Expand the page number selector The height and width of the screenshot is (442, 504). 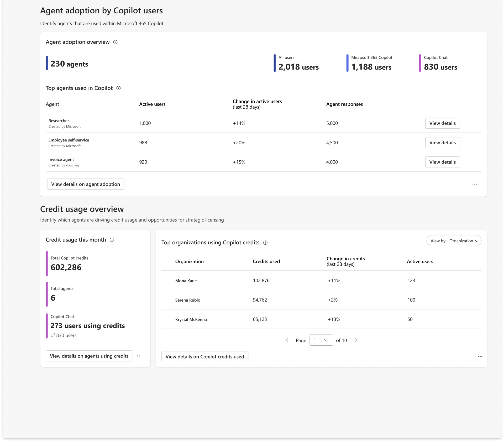[321, 340]
